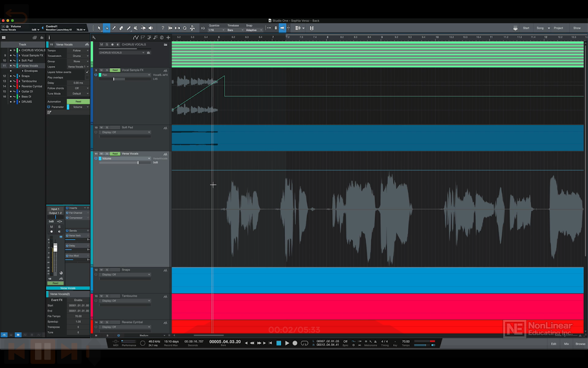
Task: Click the Record button in the transport
Action: pyautogui.click(x=295, y=343)
